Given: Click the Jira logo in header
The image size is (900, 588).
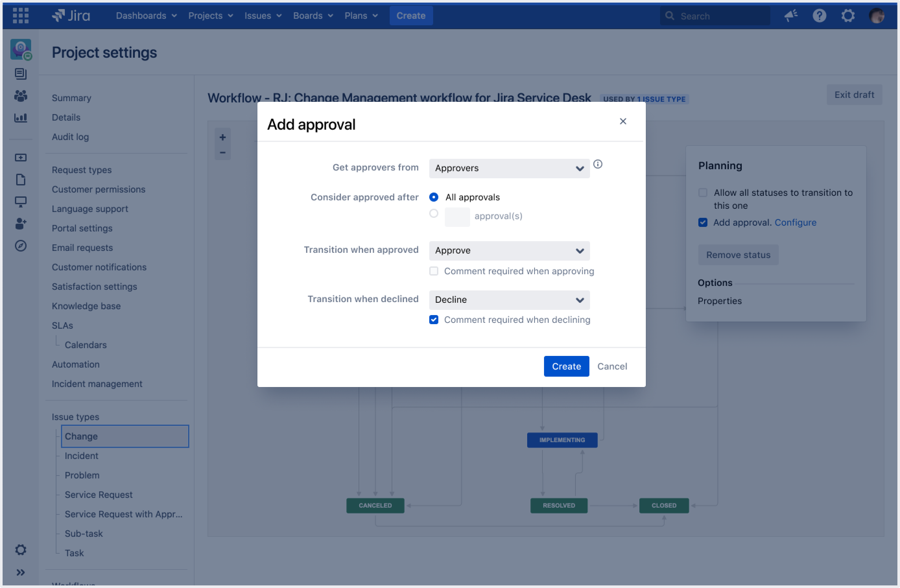Looking at the screenshot, I should click(x=71, y=16).
